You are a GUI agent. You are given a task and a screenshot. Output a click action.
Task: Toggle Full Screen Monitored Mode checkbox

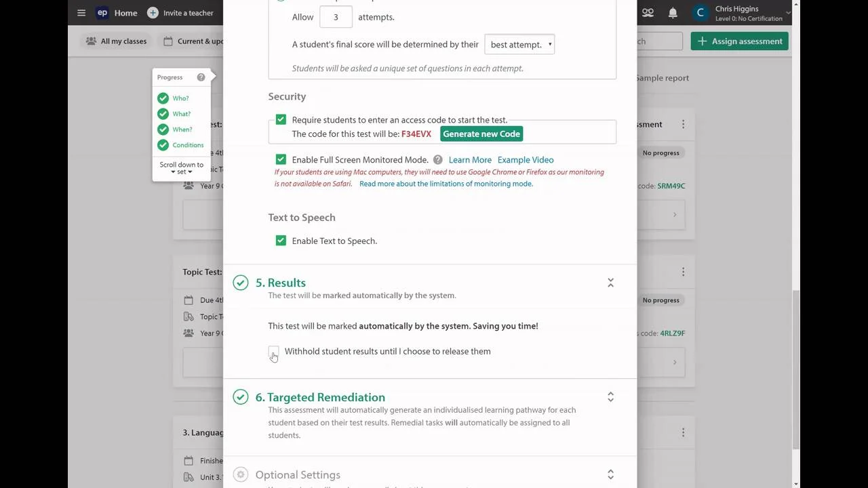pos(281,159)
